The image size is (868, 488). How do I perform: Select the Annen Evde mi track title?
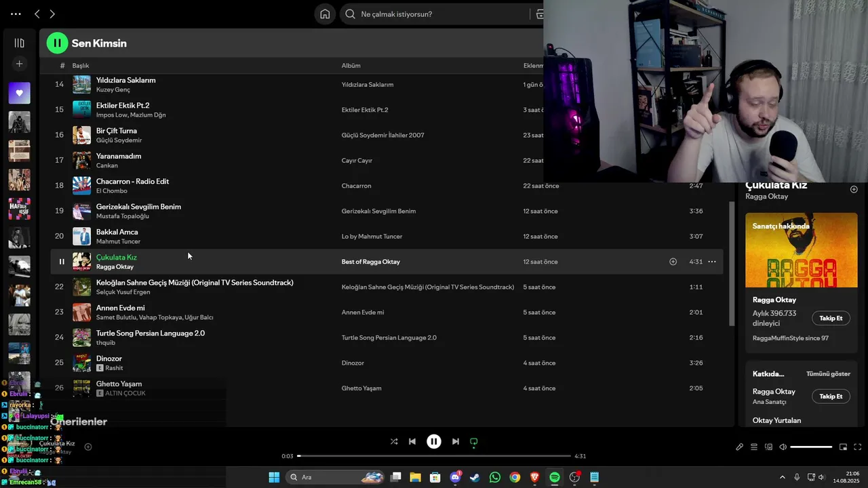pos(120,308)
